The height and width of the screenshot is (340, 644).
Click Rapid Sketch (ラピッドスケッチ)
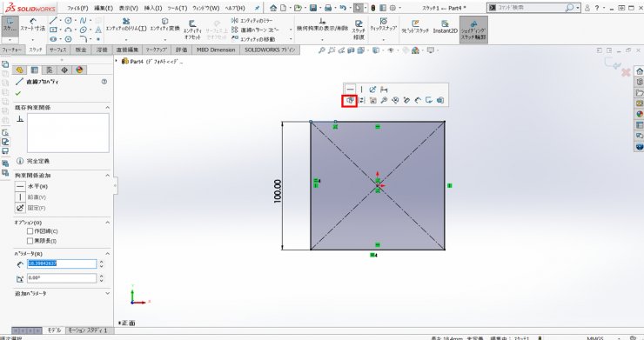click(x=415, y=27)
